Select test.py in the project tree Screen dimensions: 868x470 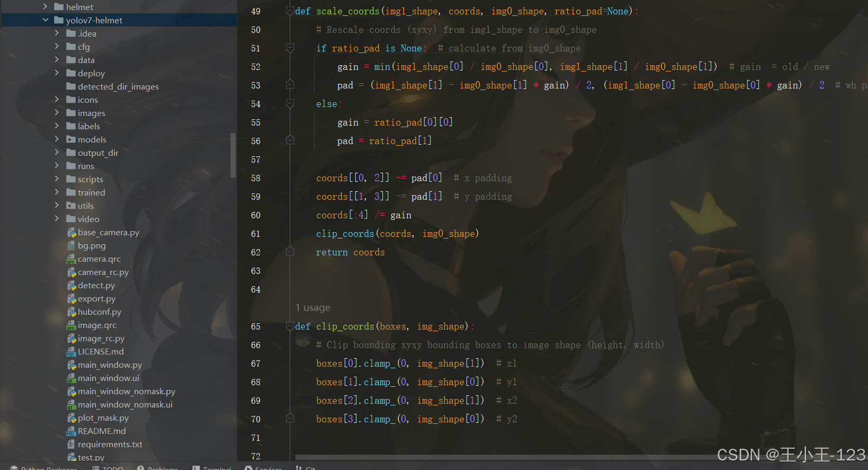click(x=91, y=457)
